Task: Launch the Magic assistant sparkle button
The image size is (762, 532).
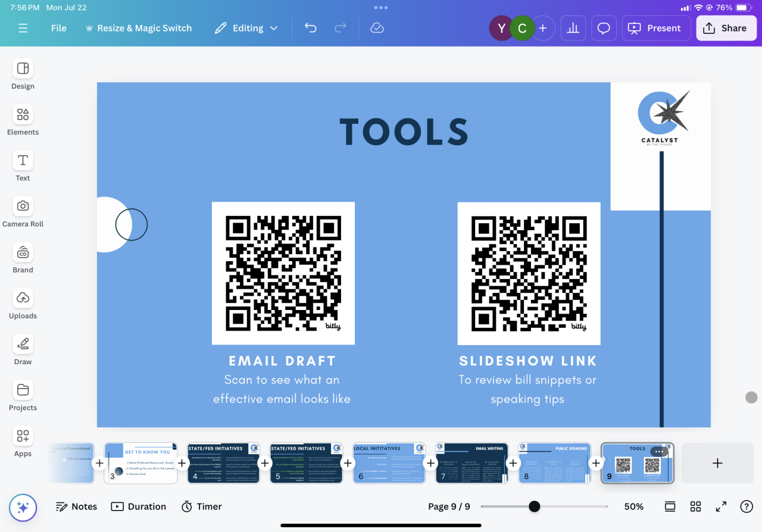Action: 23,508
